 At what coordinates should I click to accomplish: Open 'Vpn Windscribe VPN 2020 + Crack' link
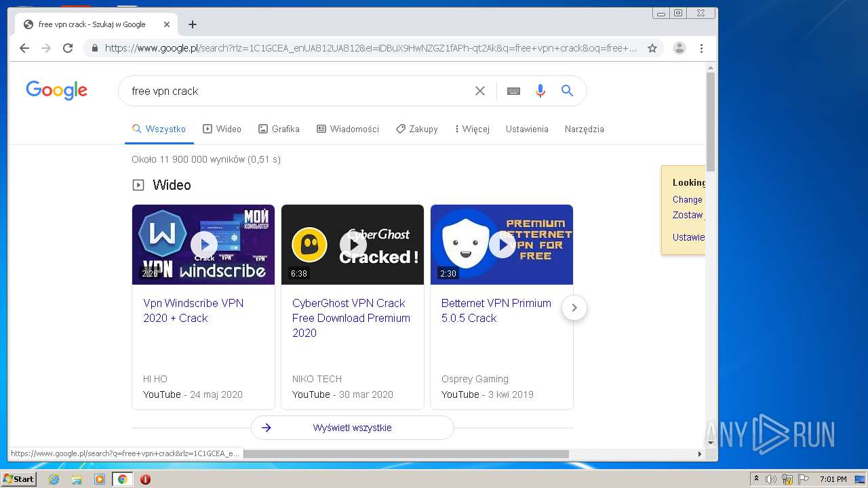click(x=193, y=310)
